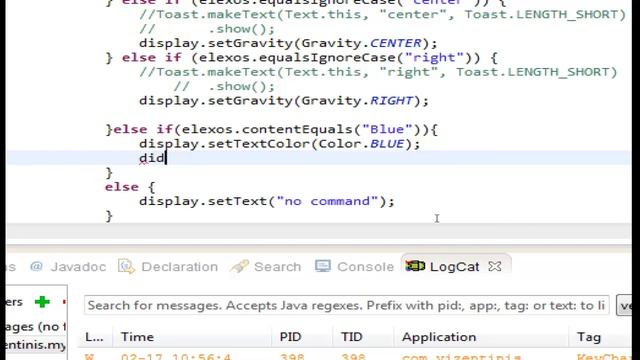Click the Declaration tab's document icon
The height and width of the screenshot is (360, 640).
pos(126,267)
